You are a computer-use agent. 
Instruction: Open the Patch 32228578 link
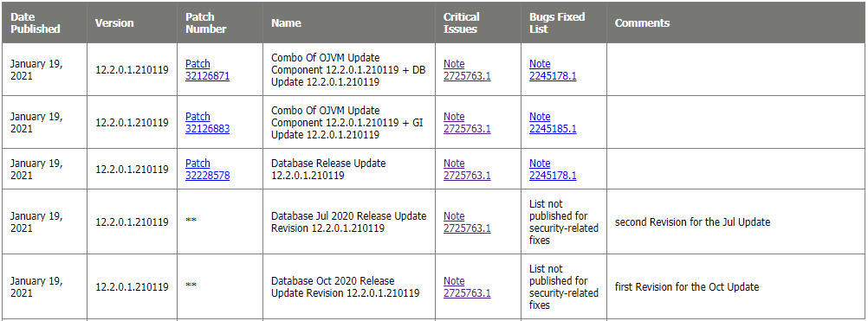(207, 170)
